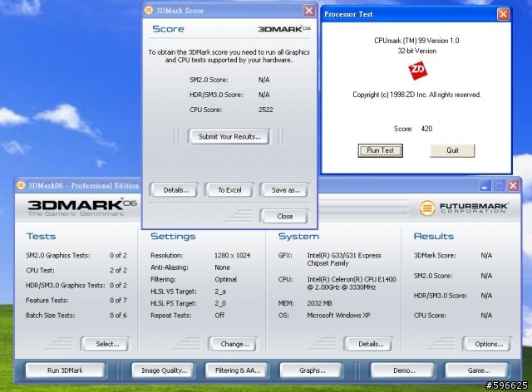Click Change under Settings section
The image size is (532, 392).
tap(234, 344)
